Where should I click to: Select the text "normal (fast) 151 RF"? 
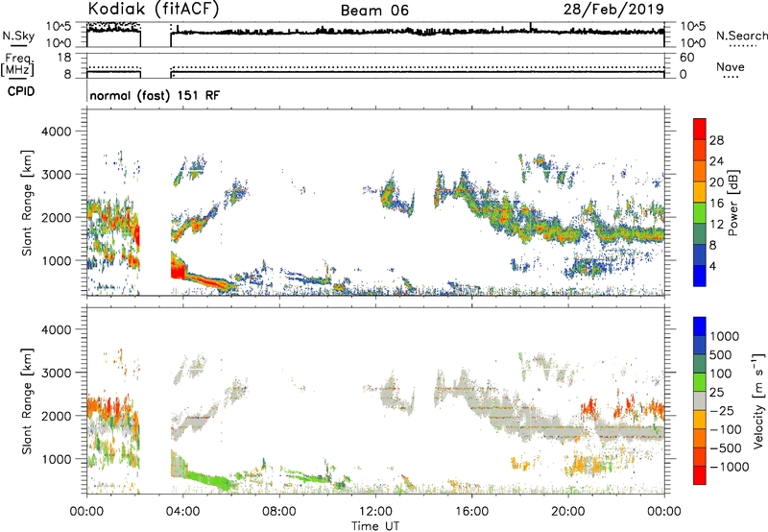[155, 95]
